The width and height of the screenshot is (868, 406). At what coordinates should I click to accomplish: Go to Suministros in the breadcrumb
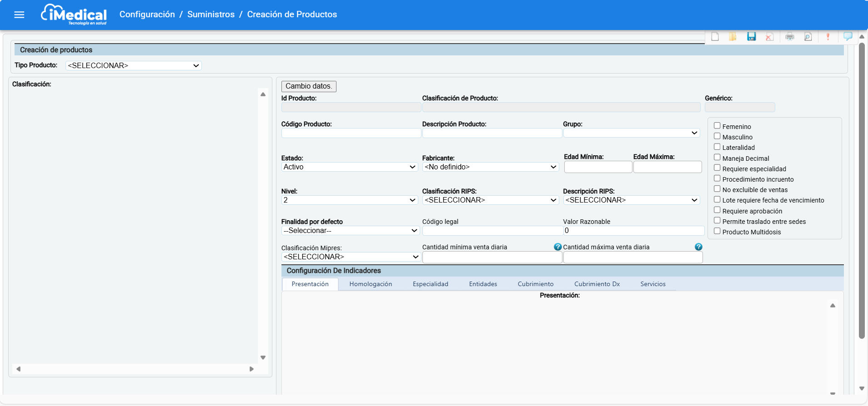pyautogui.click(x=211, y=15)
